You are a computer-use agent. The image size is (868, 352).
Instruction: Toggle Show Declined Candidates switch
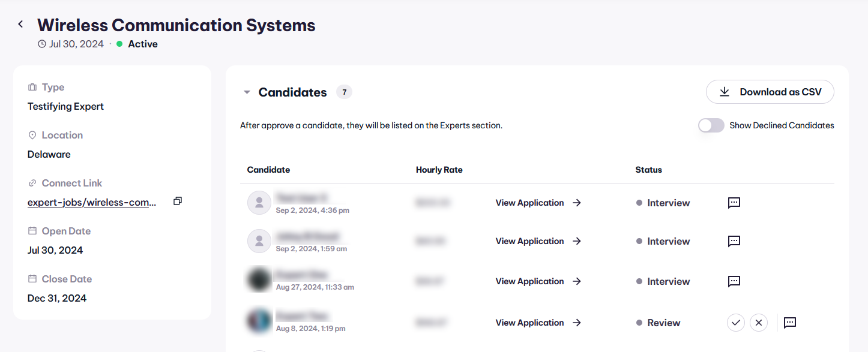711,125
